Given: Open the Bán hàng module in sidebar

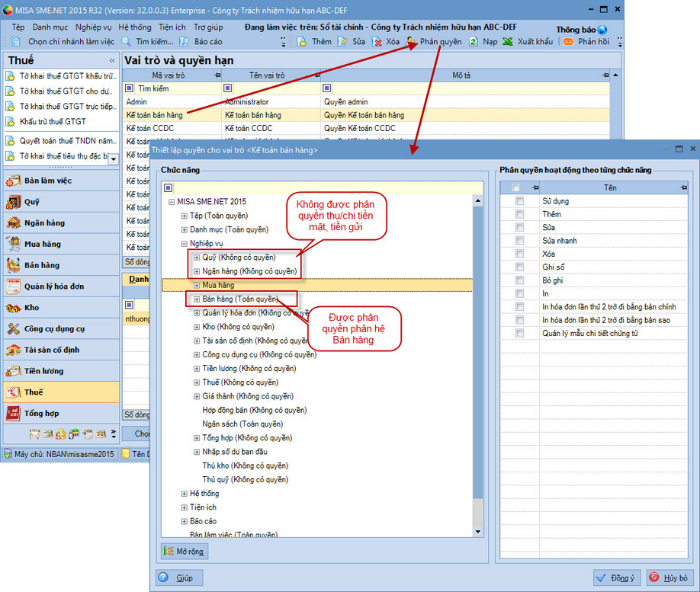Looking at the screenshot, I should point(62,265).
